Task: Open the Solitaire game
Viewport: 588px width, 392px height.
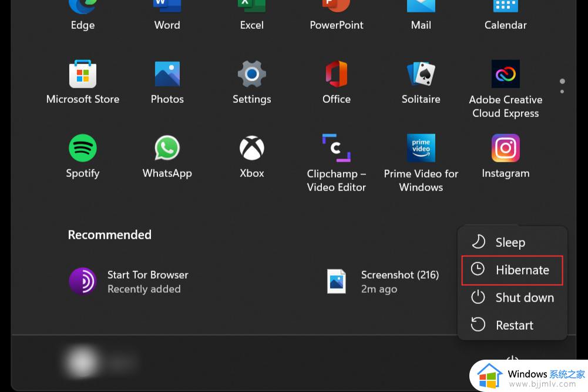Action: pos(421,82)
